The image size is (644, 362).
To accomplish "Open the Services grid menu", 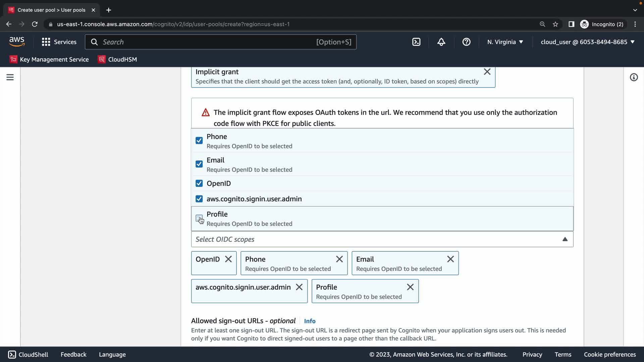I will [x=59, y=42].
